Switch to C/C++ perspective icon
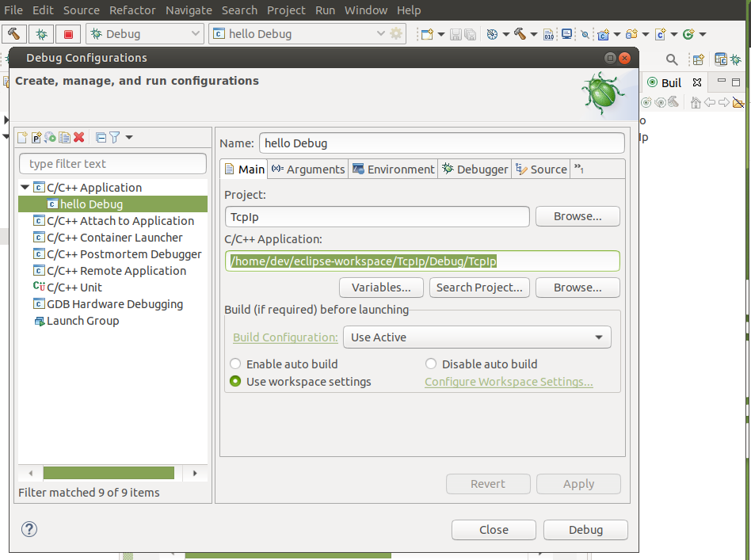Viewport: 751px width, 560px height. click(720, 59)
